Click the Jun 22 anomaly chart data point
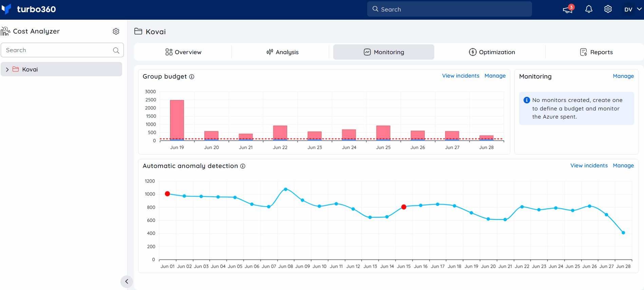644x290 pixels. click(522, 207)
